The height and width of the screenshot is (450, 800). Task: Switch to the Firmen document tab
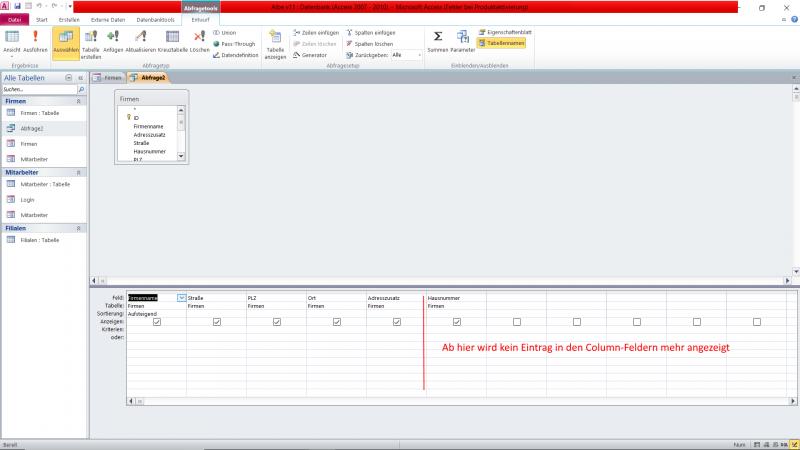coord(108,78)
